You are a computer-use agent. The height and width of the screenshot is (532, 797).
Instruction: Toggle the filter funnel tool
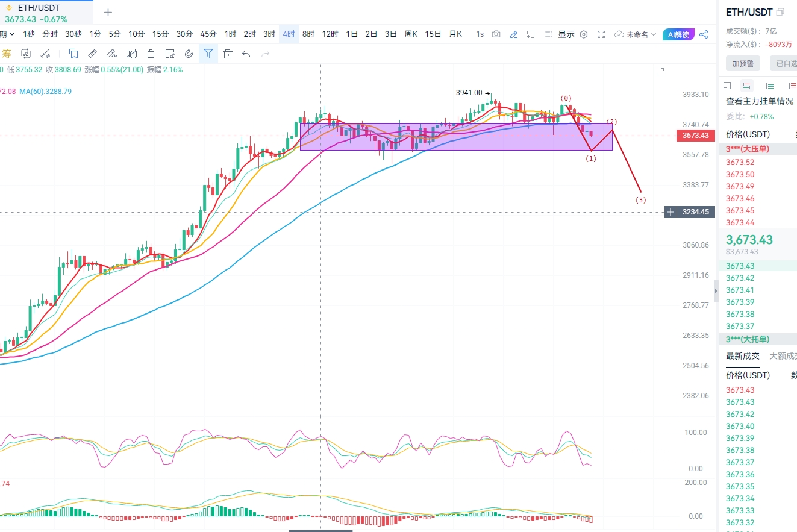[x=208, y=54]
